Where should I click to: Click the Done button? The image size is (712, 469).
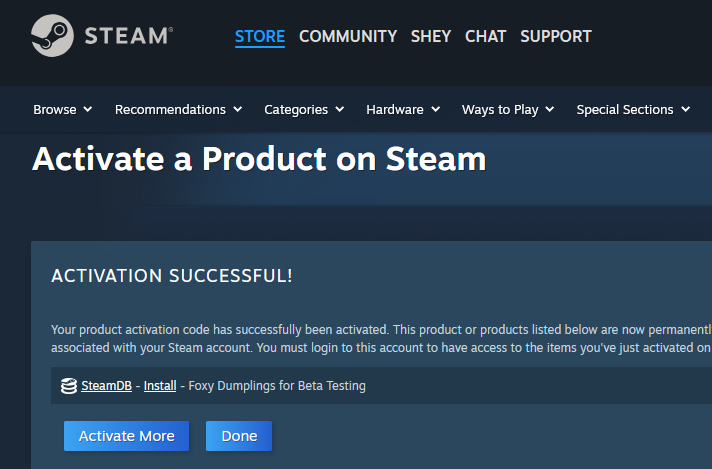239,436
